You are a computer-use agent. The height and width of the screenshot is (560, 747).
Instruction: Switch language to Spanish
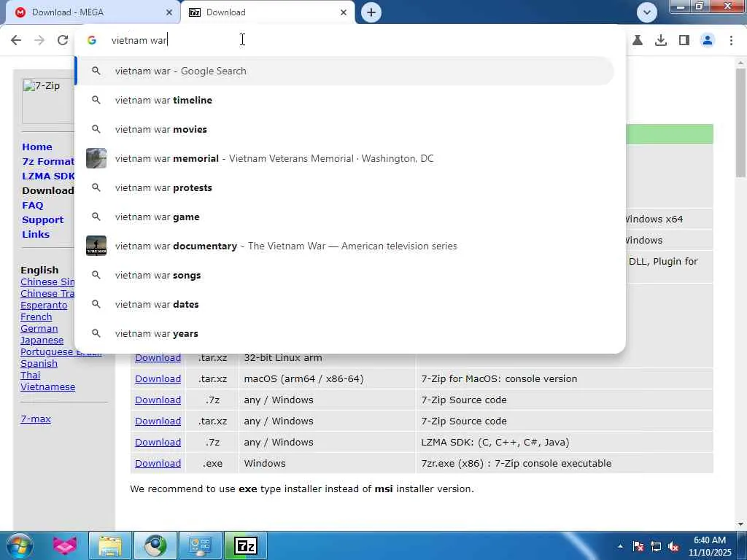pyautogui.click(x=39, y=364)
